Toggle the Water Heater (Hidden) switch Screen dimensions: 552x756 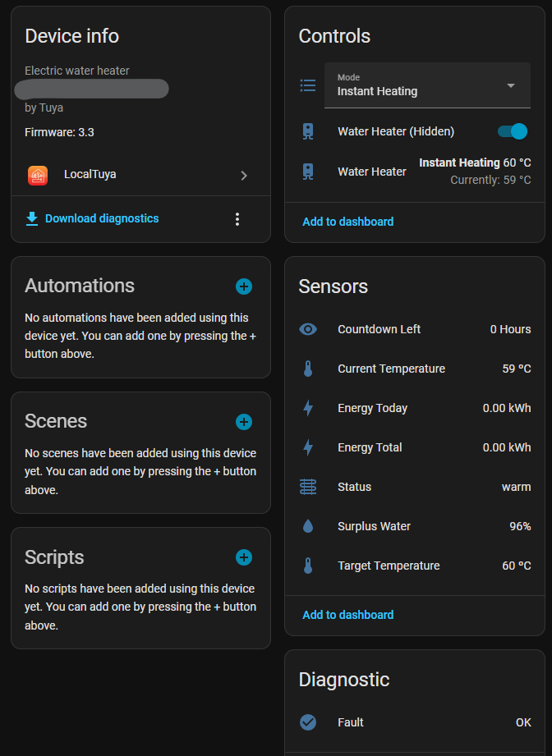[x=513, y=131]
